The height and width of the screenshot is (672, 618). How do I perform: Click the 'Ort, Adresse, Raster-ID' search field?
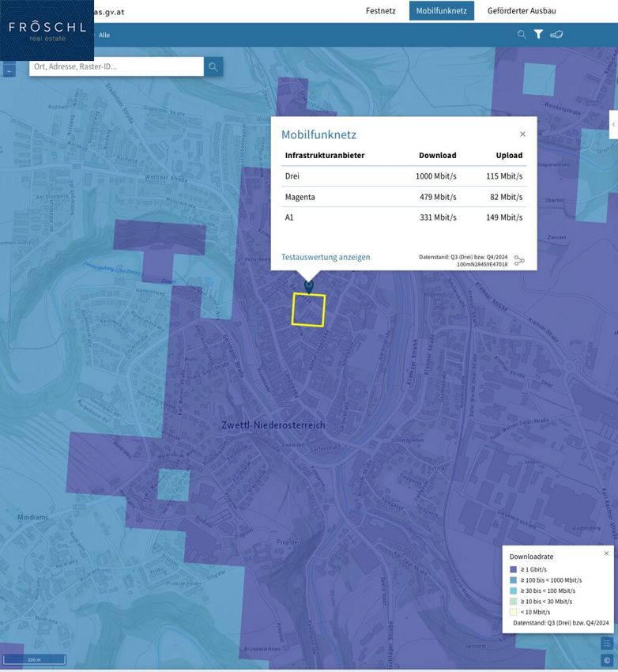click(x=116, y=67)
